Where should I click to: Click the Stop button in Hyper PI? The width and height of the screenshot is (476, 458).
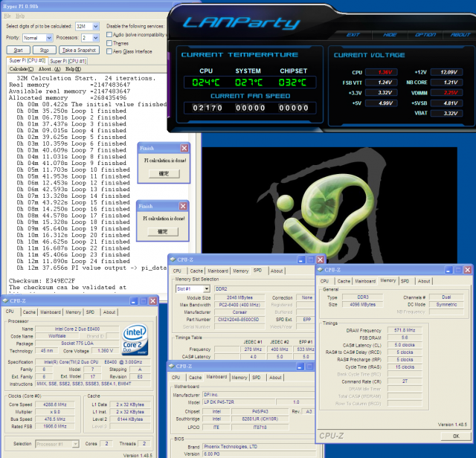coord(45,50)
